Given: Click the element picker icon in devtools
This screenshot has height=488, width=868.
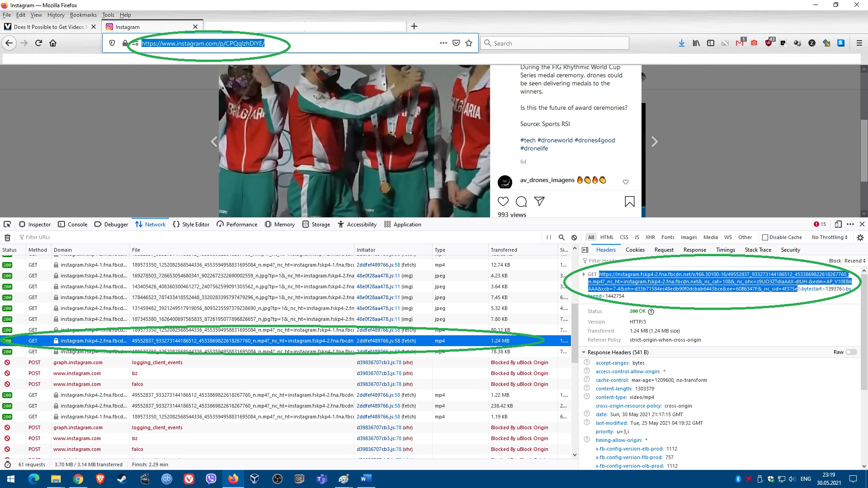Looking at the screenshot, I should click(x=7, y=224).
